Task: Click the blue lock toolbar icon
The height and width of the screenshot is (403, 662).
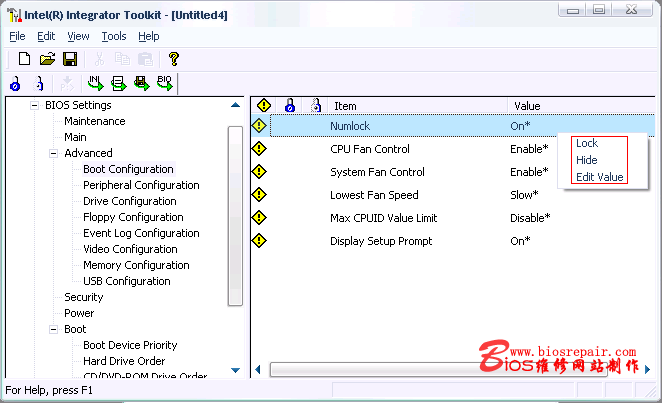Action: click(15, 84)
